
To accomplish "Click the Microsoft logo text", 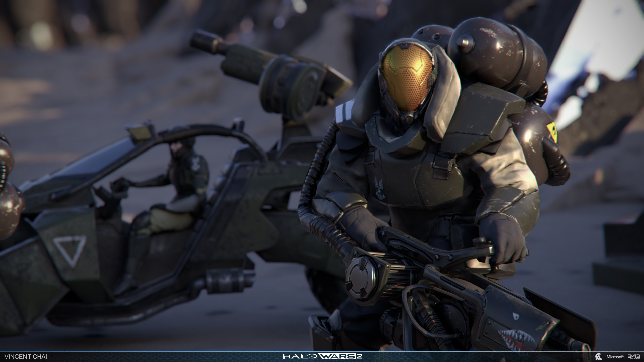I will pyautogui.click(x=615, y=357).
